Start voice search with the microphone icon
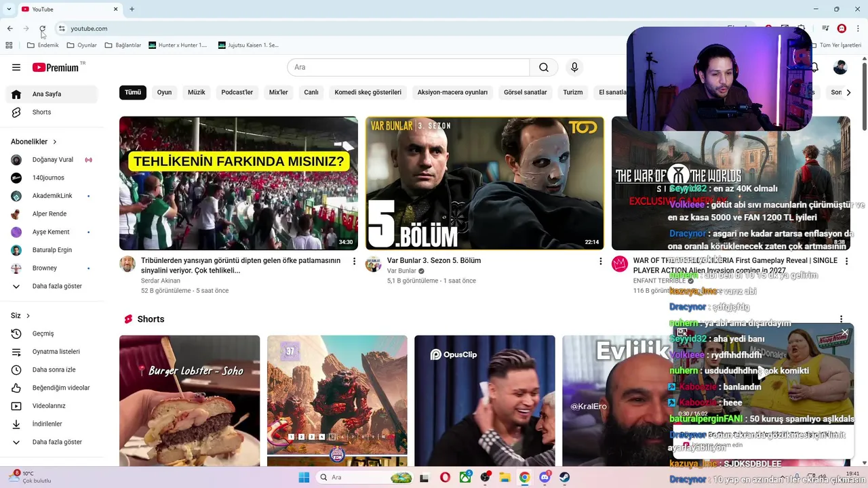This screenshot has width=868, height=488. (x=574, y=67)
